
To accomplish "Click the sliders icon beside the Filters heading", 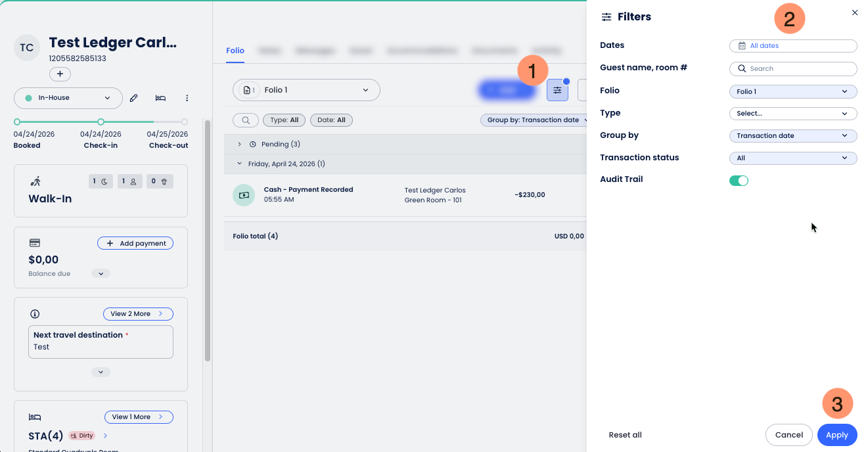I will [x=606, y=17].
